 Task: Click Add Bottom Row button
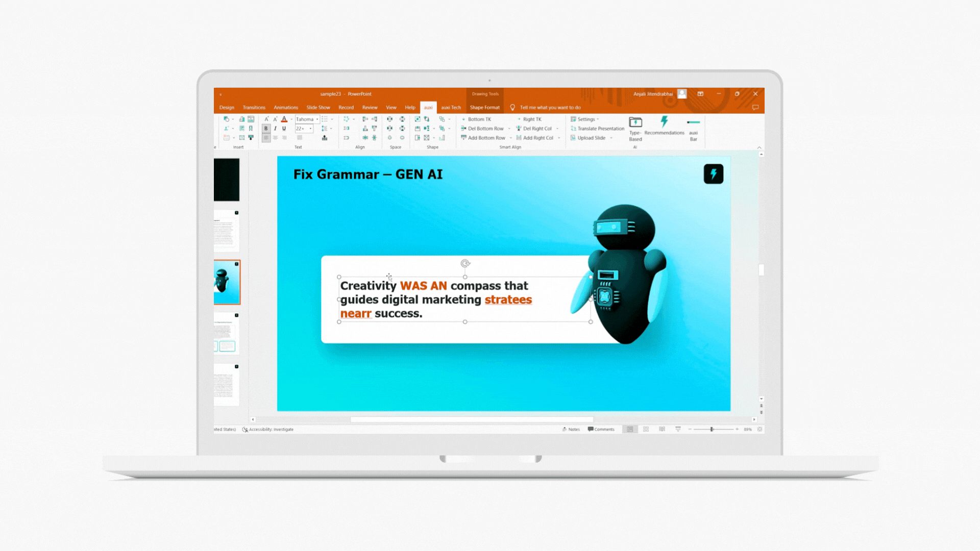pos(486,138)
